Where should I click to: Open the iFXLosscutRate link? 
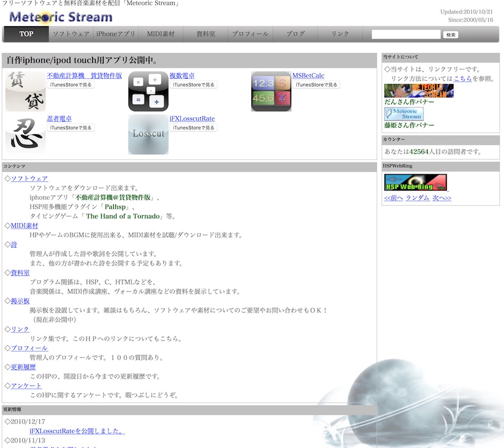pyautogui.click(x=192, y=119)
